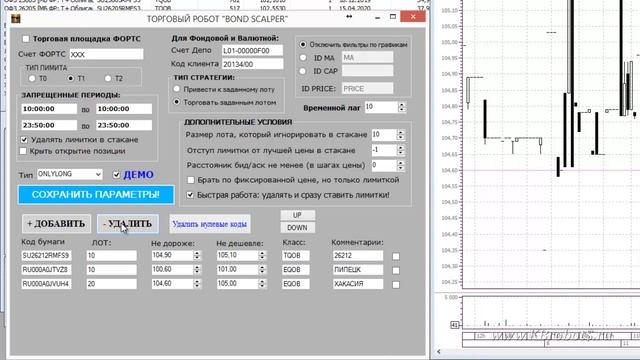The height and width of the screenshot is (360, 640).
Task: Check the row checkbox for ЛИПЕЦК
Action: (x=396, y=271)
